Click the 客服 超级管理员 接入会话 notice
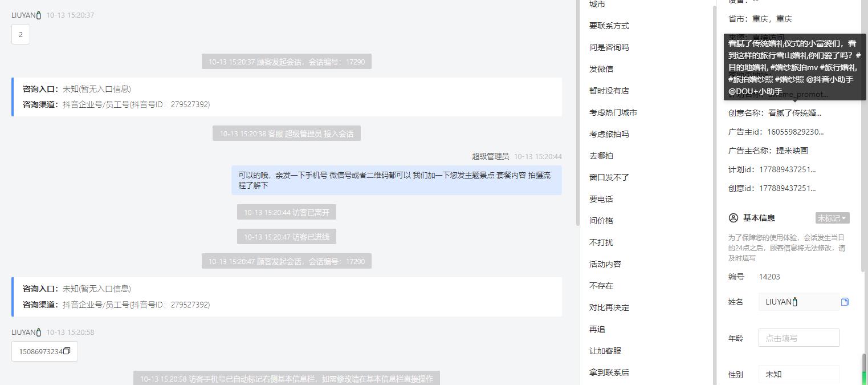The width and height of the screenshot is (868, 385). coord(287,133)
